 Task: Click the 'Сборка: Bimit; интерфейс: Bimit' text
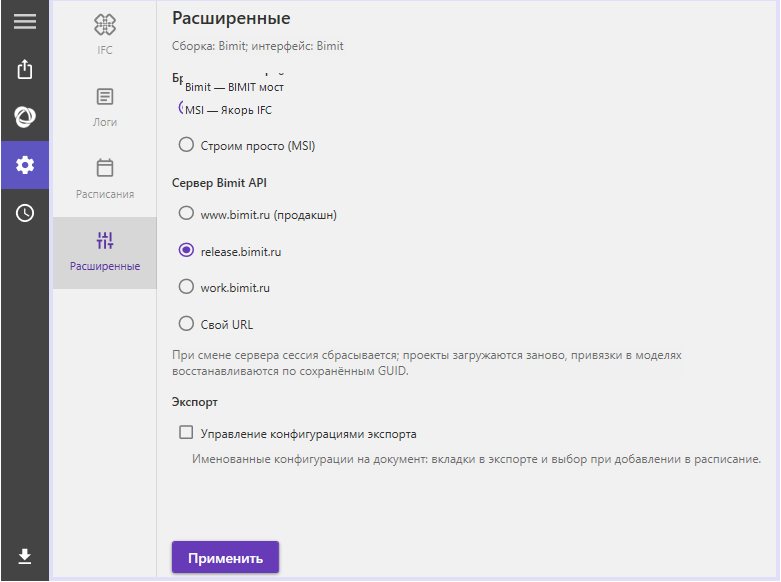point(258,46)
